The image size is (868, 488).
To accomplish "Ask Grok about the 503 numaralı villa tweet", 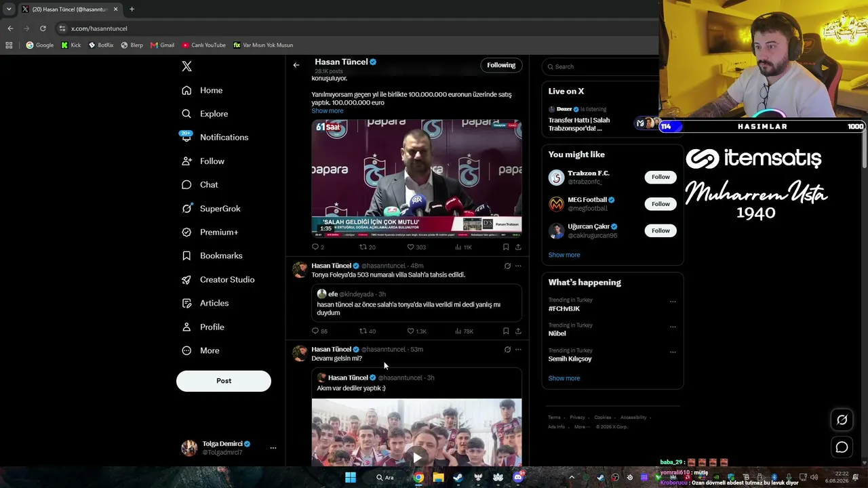I will [507, 266].
